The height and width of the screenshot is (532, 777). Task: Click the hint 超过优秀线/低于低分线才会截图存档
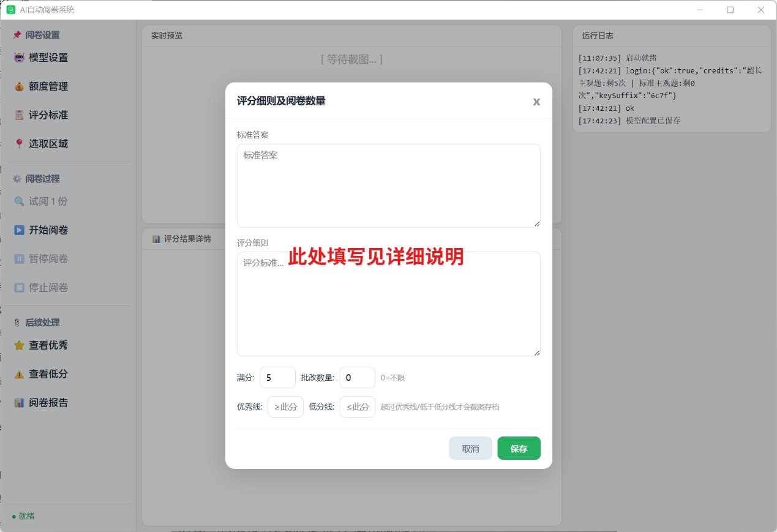[440, 406]
